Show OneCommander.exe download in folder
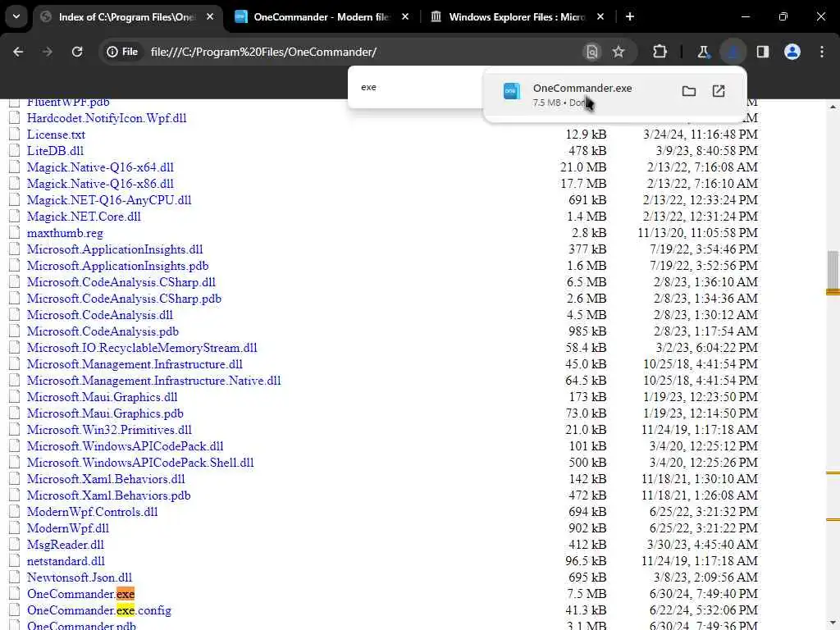 pos(689,91)
